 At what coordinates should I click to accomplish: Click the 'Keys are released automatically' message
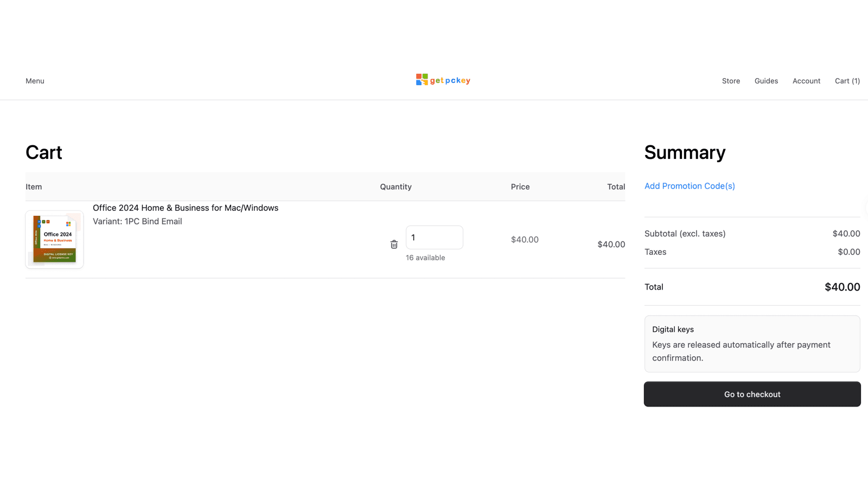tap(741, 351)
